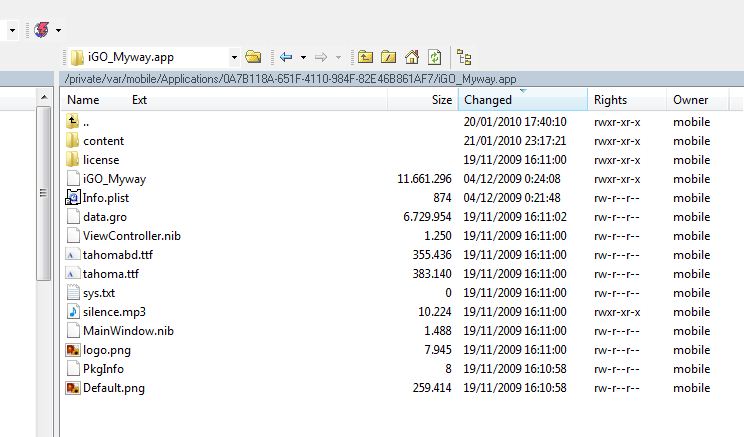Image resolution: width=744 pixels, height=437 pixels.
Task: Click the Size column header
Action: point(441,99)
